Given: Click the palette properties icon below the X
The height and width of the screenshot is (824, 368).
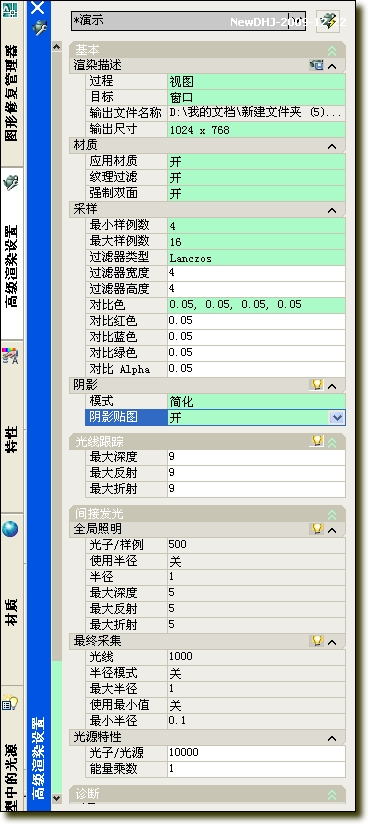Looking at the screenshot, I should (x=39, y=28).
